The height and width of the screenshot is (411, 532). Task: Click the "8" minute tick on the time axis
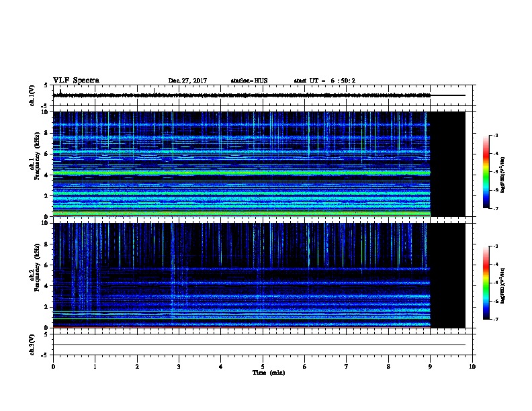(x=388, y=367)
